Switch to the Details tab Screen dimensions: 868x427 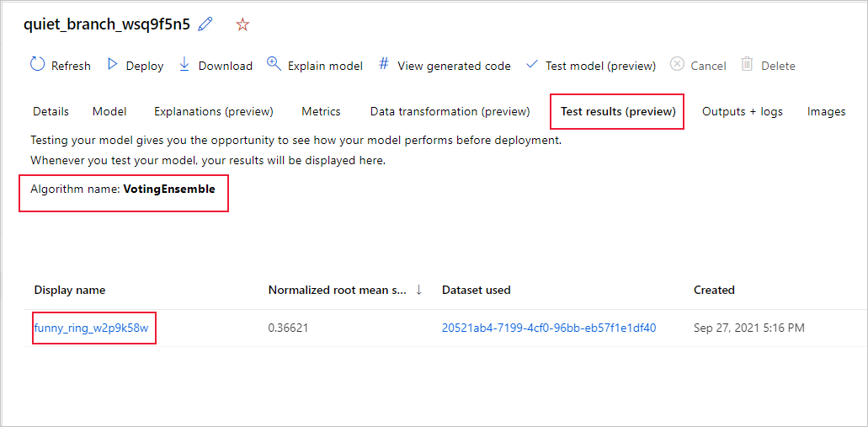click(51, 111)
